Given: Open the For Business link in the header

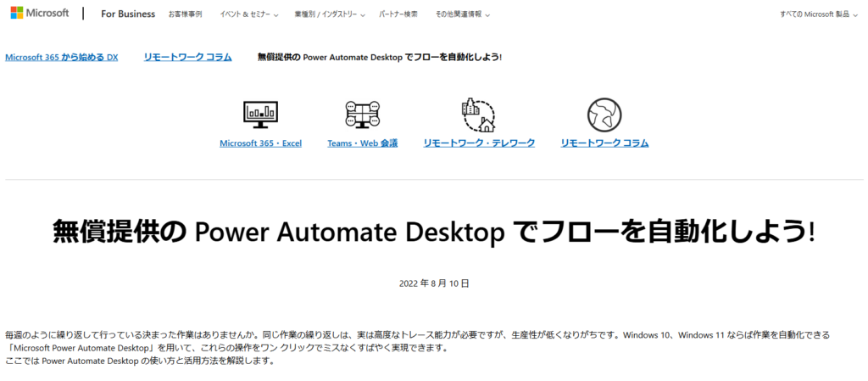Looking at the screenshot, I should tap(128, 14).
